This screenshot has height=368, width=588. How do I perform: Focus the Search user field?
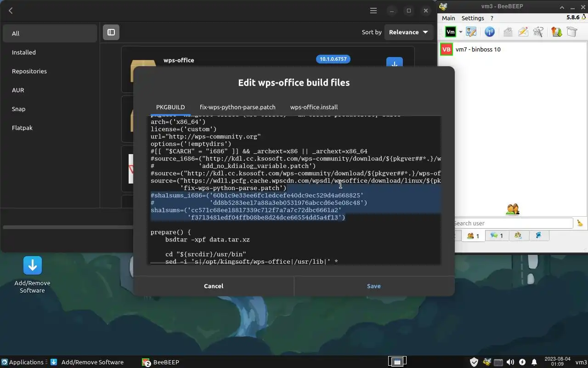pyautogui.click(x=513, y=223)
